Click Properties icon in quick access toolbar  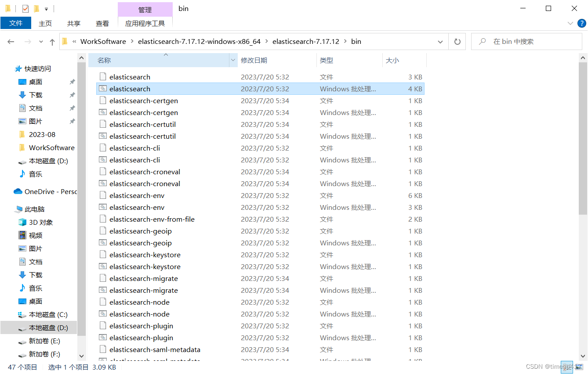25,8
